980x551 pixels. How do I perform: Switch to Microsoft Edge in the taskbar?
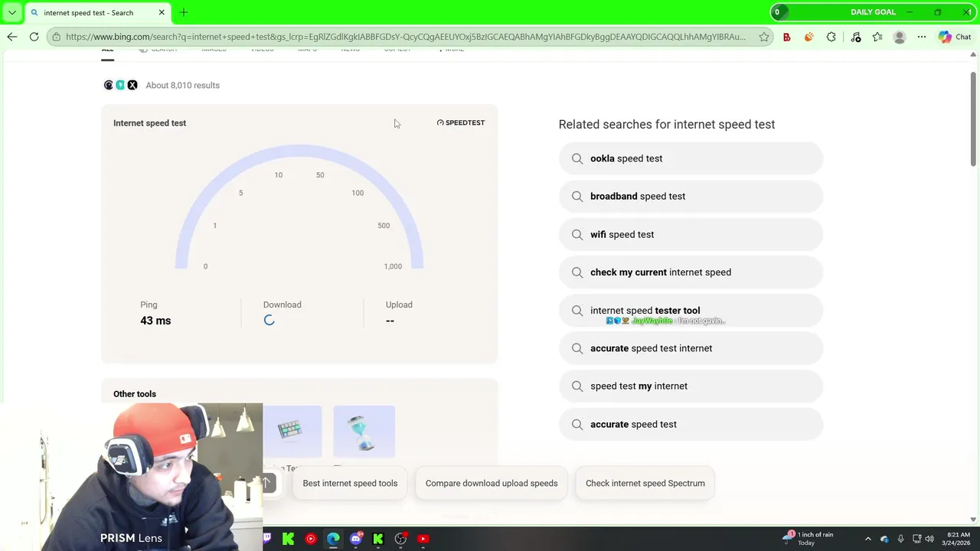(x=333, y=539)
